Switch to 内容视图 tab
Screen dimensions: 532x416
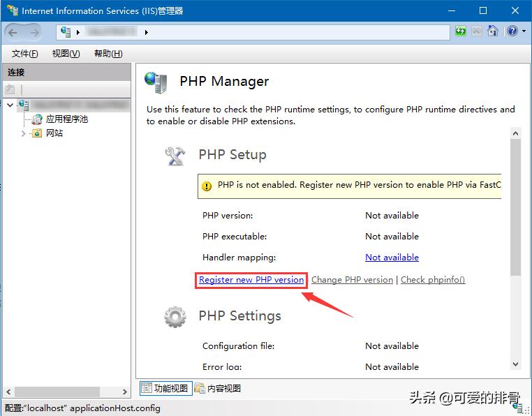point(218,388)
